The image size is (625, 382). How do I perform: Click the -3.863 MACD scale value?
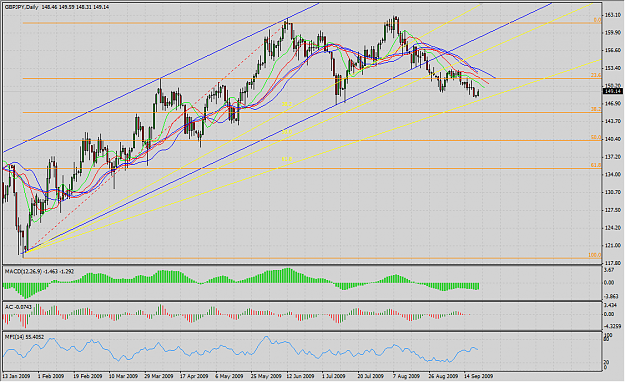coord(611,297)
